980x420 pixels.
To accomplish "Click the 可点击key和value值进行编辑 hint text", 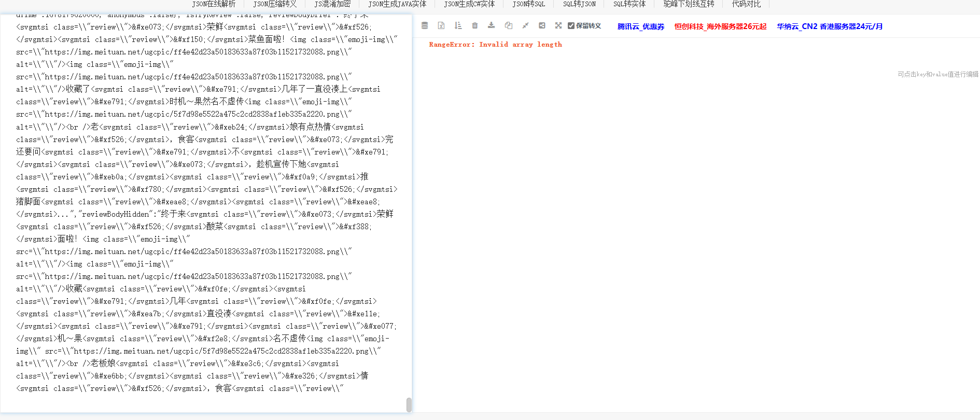I will pos(938,74).
